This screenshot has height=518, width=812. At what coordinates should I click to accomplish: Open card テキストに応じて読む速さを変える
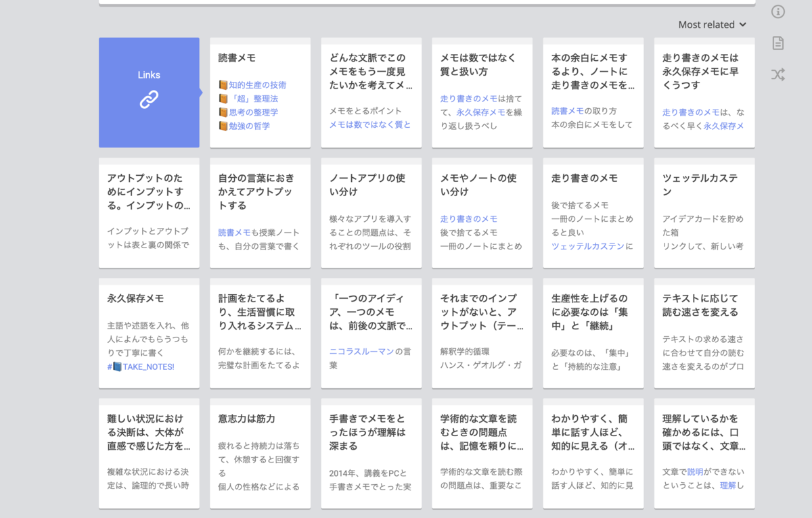pos(704,333)
